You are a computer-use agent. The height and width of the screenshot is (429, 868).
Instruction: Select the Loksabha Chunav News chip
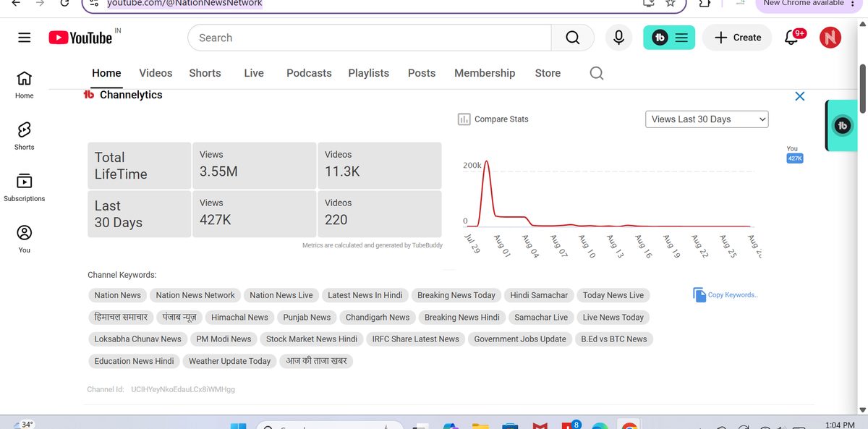pyautogui.click(x=138, y=339)
